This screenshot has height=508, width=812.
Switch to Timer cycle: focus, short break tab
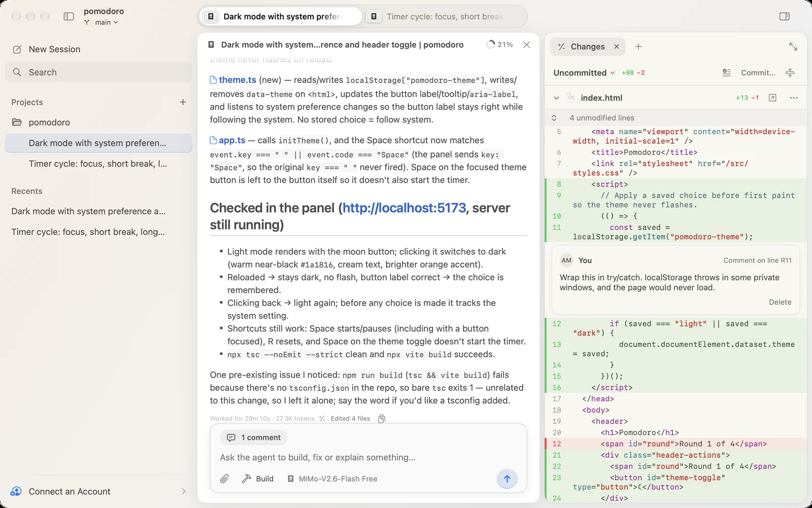point(444,16)
